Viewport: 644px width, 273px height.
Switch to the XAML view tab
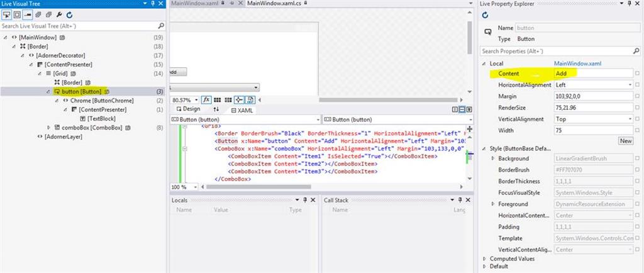pyautogui.click(x=242, y=110)
